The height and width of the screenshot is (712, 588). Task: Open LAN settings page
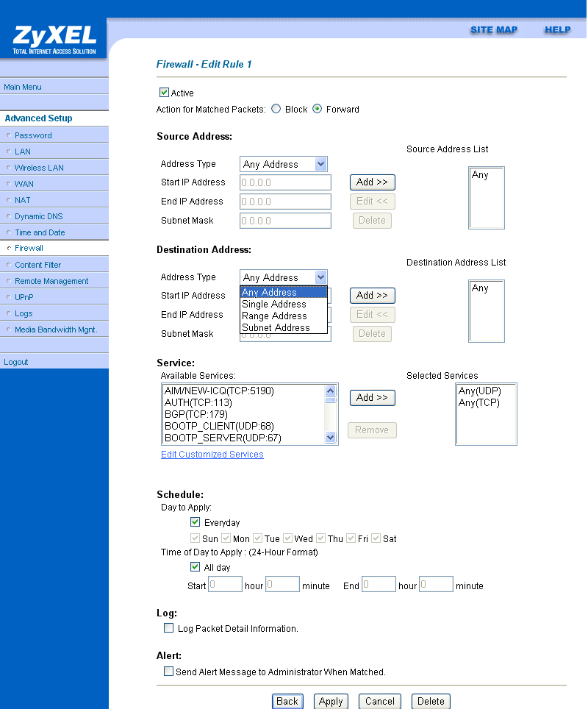(23, 152)
